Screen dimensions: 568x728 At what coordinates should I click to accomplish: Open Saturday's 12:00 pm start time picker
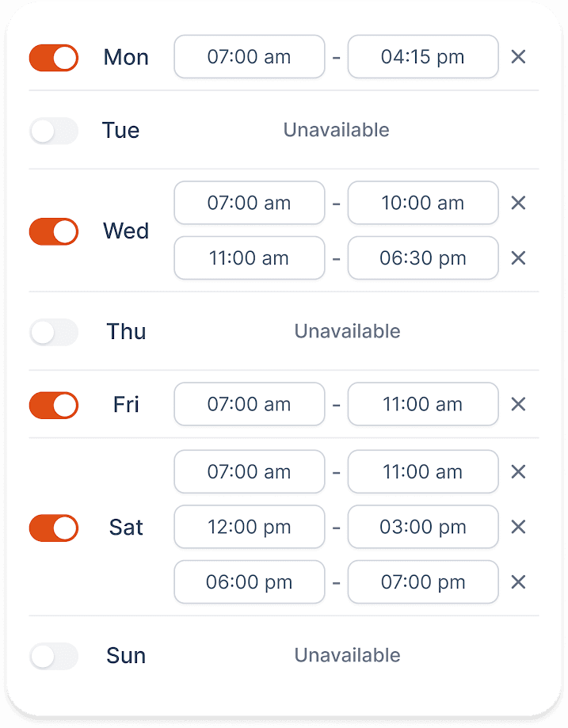click(x=250, y=527)
